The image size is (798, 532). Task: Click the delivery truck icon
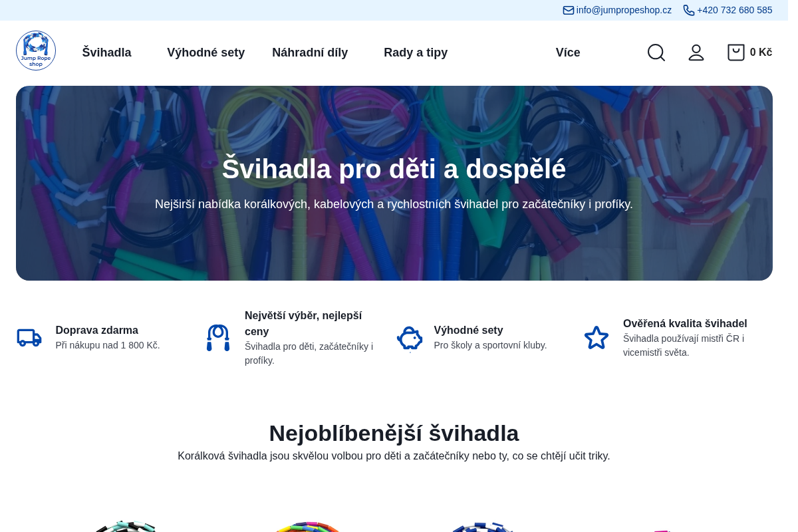[x=29, y=338]
